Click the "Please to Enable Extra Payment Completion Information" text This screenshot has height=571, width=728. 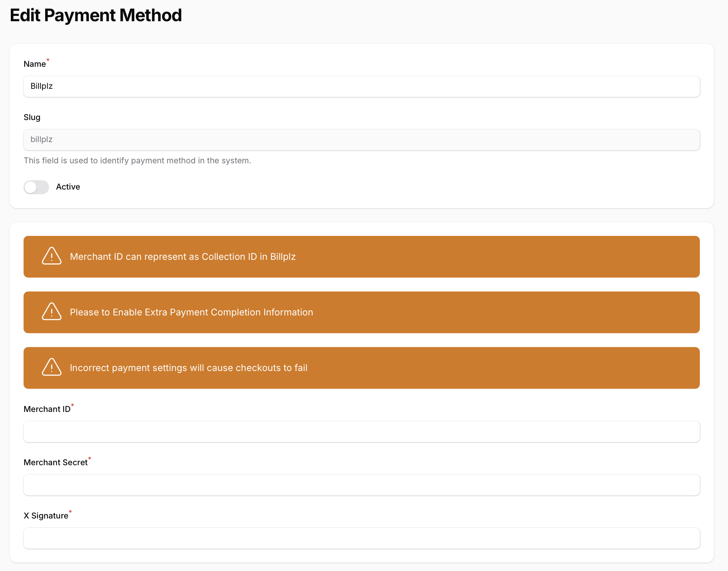point(191,312)
